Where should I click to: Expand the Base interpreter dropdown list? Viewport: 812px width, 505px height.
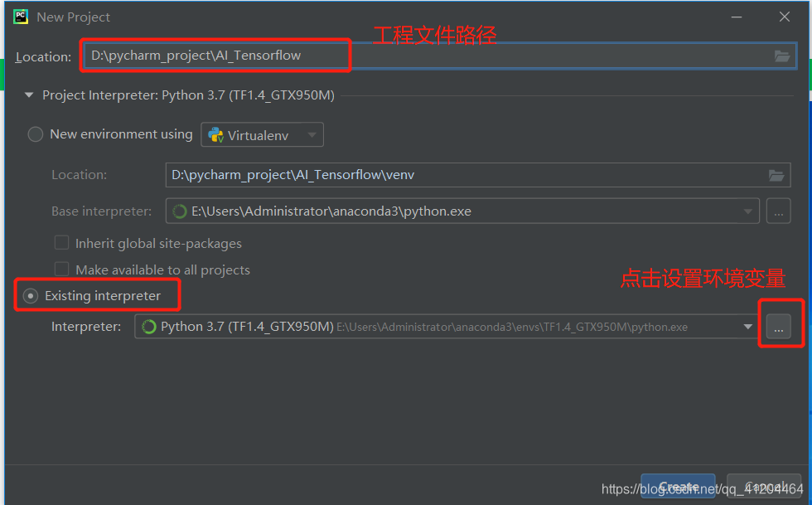pyautogui.click(x=747, y=211)
